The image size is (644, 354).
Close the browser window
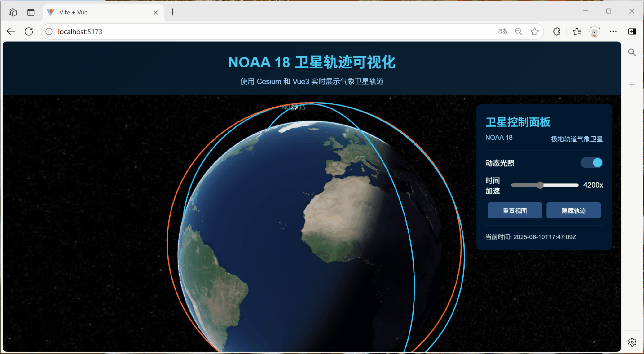[632, 11]
